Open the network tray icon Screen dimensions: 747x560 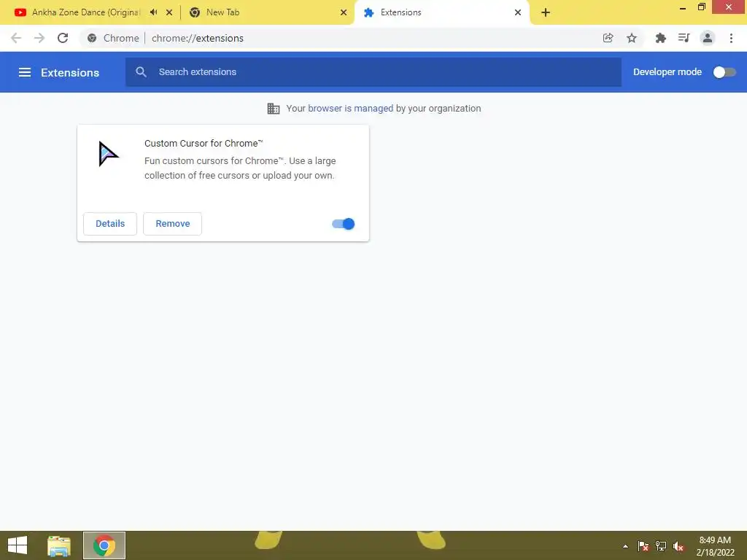pos(661,546)
